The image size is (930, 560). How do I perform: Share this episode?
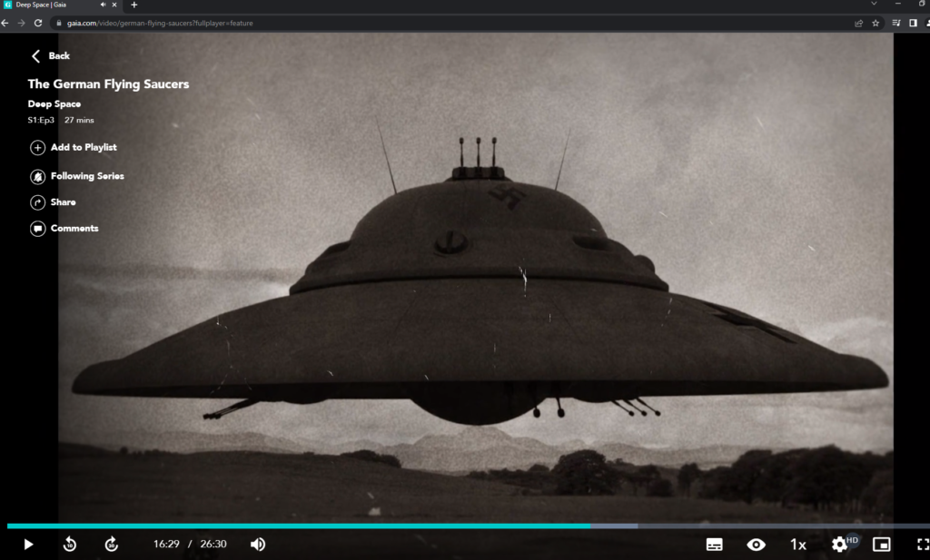click(x=54, y=202)
